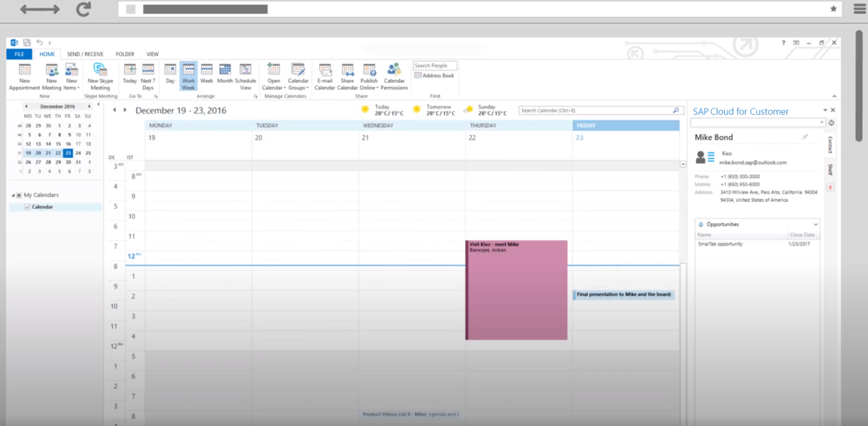
Task: Open the VIEW ribbon tab
Action: (153, 54)
